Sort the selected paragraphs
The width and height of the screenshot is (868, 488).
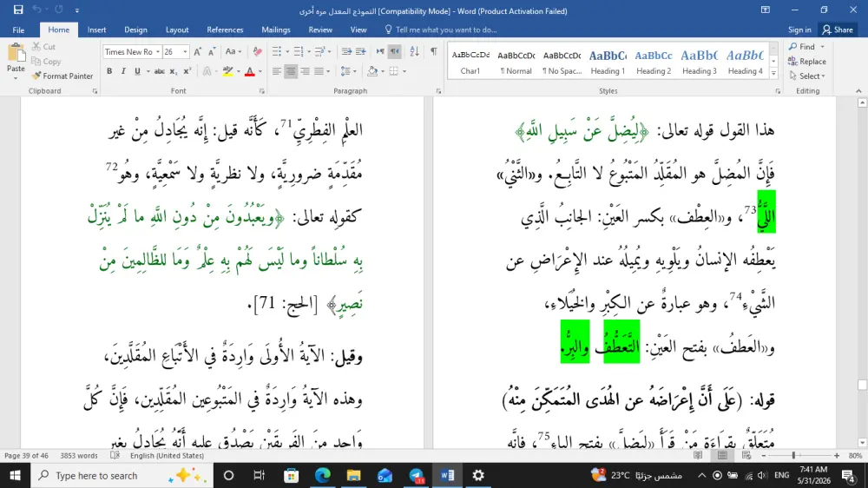(414, 51)
